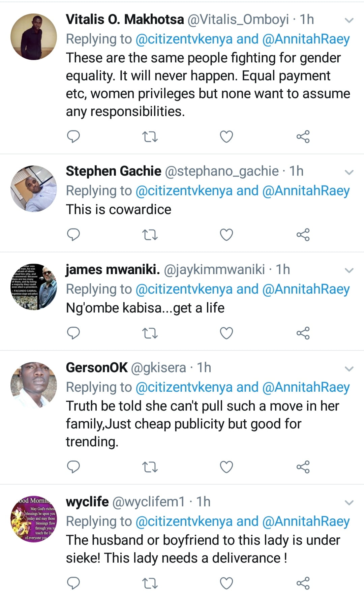
Task: Retweet GersonOK's tweet
Action: 150,467
